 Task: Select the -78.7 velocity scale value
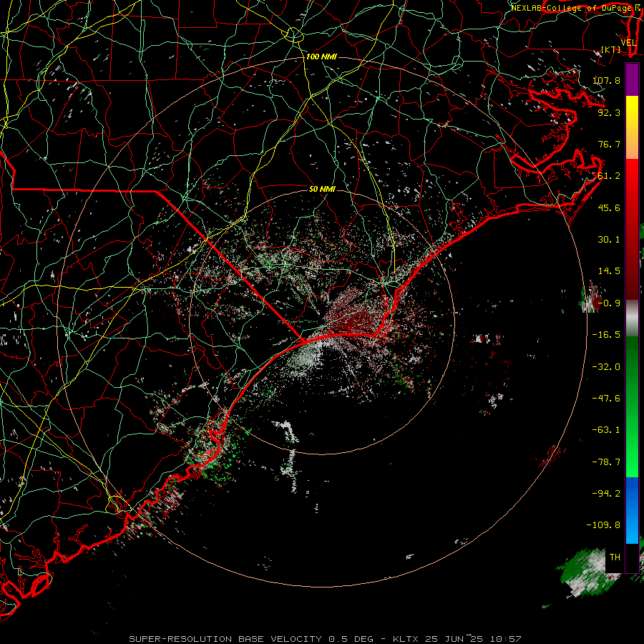pos(606,462)
